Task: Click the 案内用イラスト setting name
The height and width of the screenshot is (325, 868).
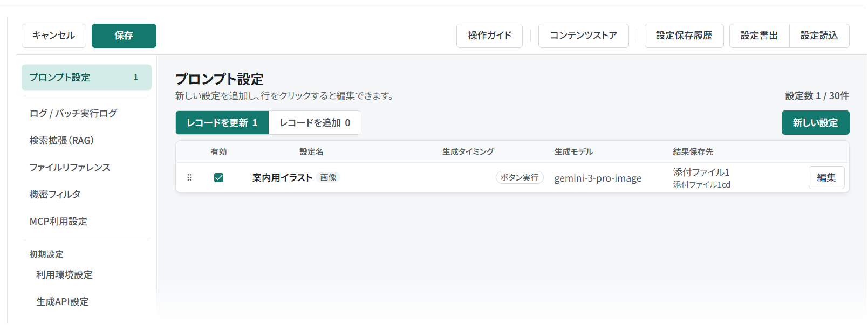Action: point(282,178)
